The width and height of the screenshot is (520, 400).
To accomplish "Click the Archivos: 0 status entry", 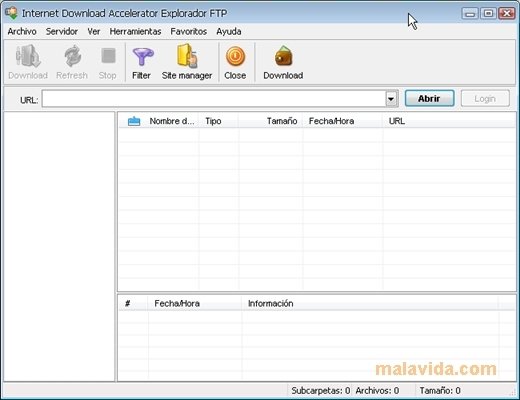I will pyautogui.click(x=377, y=390).
